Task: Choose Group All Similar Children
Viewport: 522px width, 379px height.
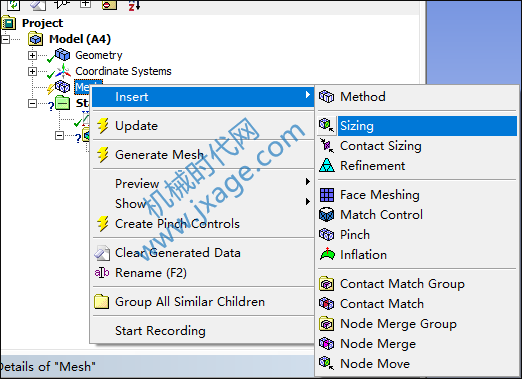Action: coord(203,302)
